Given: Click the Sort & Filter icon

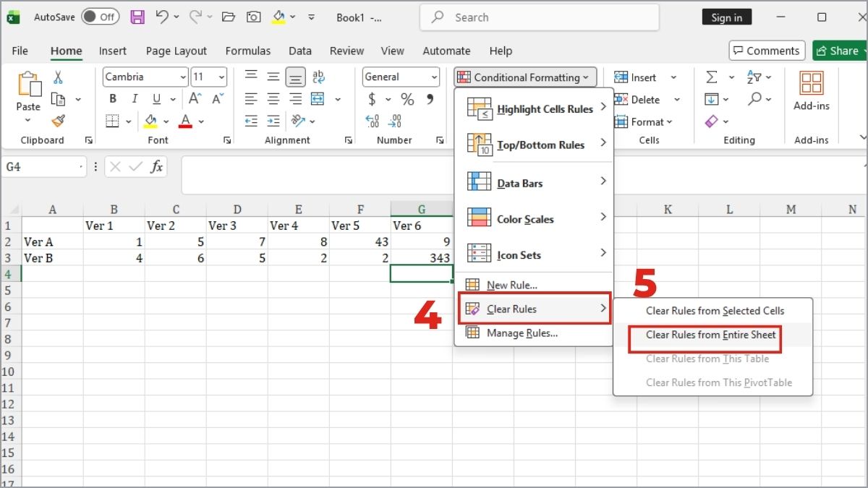Looking at the screenshot, I should tap(754, 77).
